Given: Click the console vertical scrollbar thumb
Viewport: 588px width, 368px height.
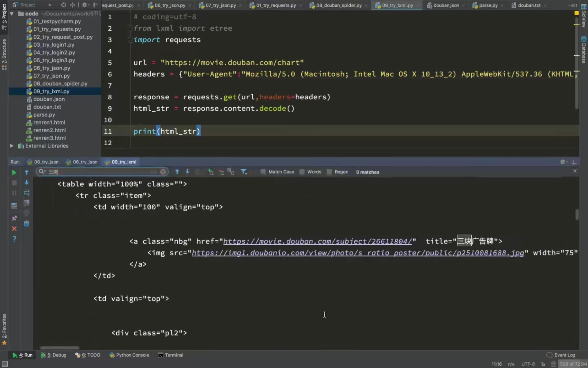Looking at the screenshot, I should click(577, 215).
